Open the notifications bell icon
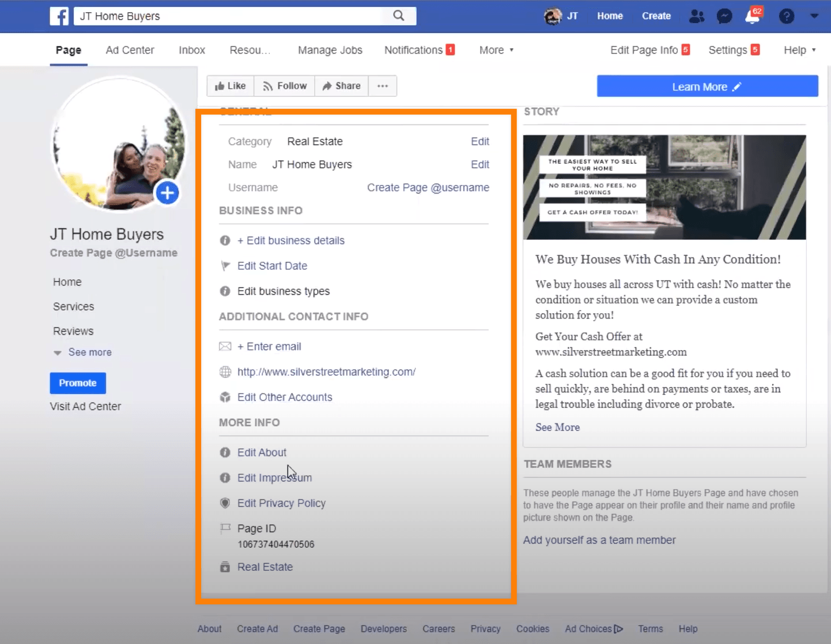Viewport: 831px width, 644px height. coord(753,16)
